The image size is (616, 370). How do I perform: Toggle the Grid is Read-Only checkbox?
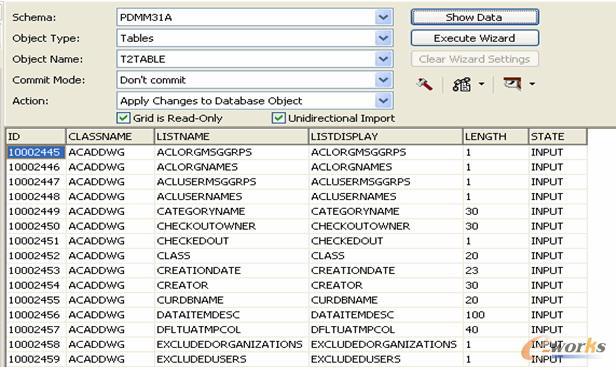coord(123,118)
